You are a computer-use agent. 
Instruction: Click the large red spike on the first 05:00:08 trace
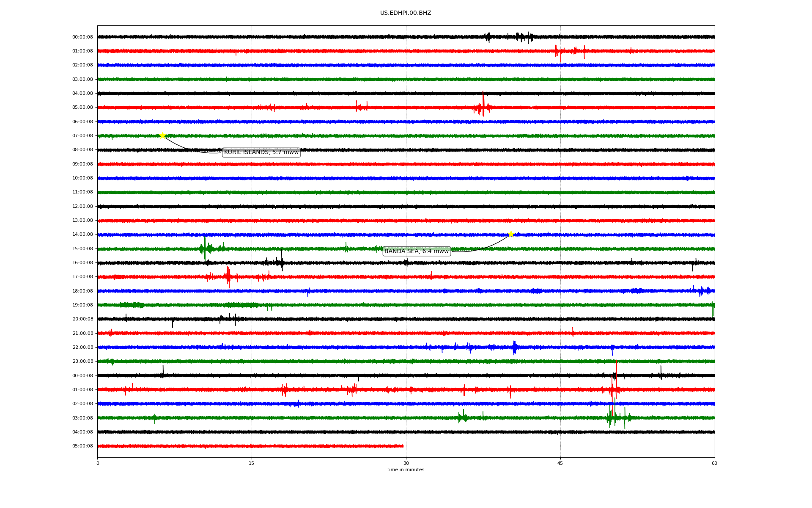point(483,104)
